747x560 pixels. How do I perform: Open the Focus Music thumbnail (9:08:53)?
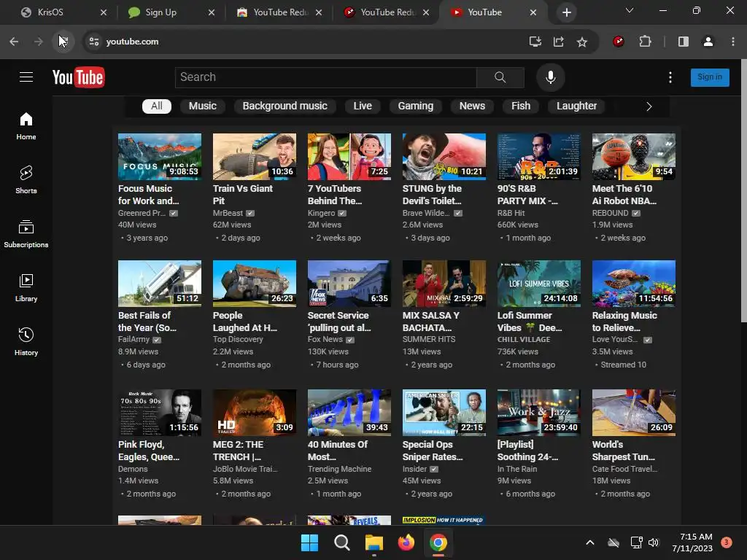(160, 157)
